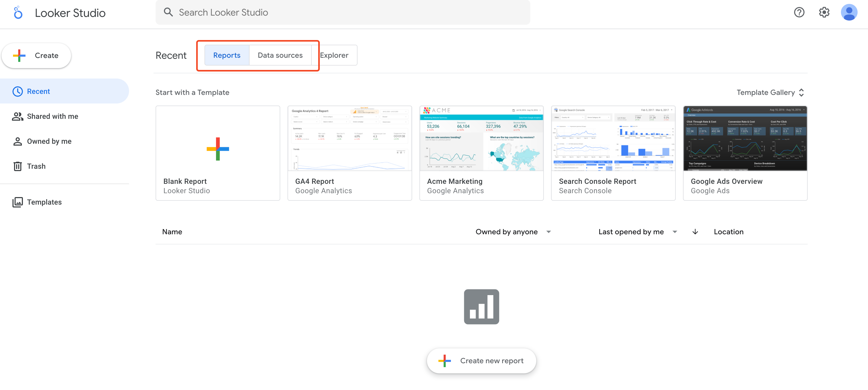Click the search magnifier in the search bar
Screen dimensions: 868x390
click(x=169, y=12)
